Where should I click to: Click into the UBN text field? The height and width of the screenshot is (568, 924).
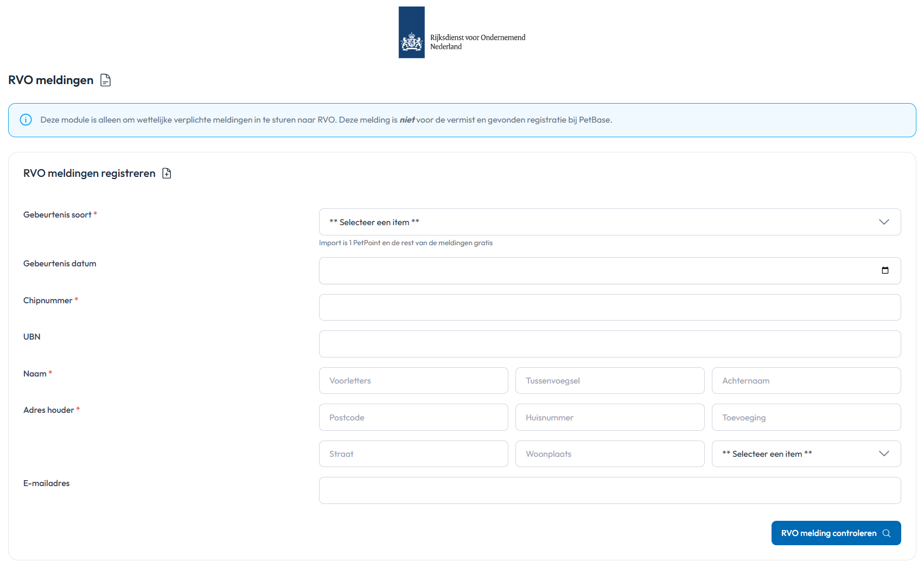[x=609, y=344]
